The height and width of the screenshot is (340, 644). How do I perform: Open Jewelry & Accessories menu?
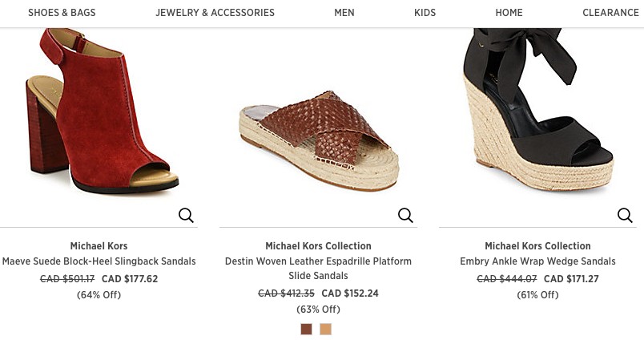[x=215, y=13]
